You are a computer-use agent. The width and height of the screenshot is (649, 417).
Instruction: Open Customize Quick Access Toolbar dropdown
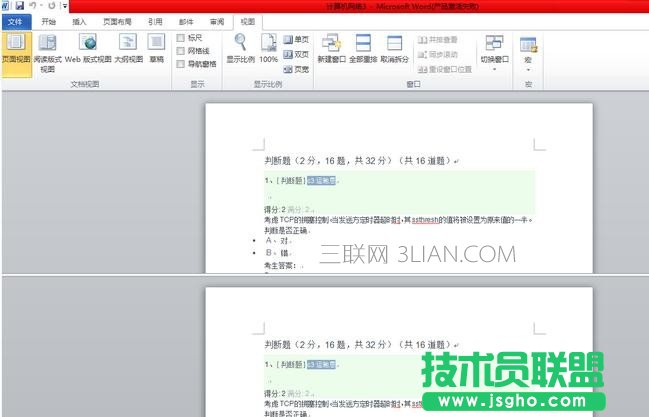pyautogui.click(x=65, y=6)
